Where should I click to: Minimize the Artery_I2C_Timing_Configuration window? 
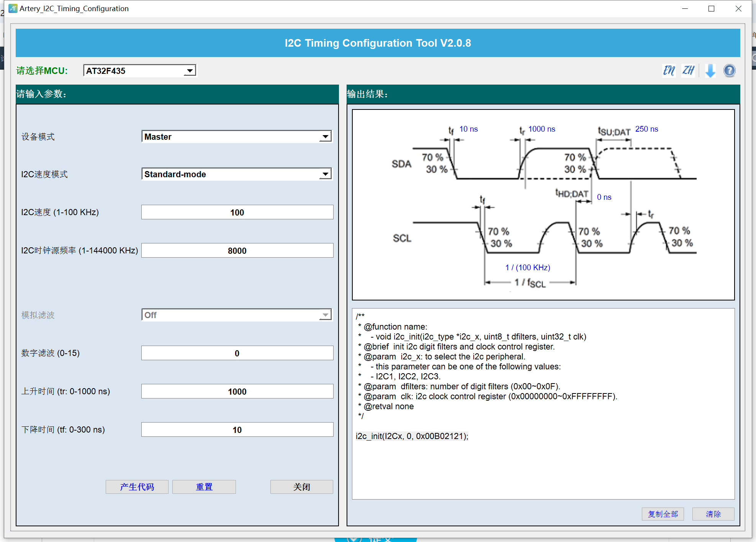[x=685, y=8]
